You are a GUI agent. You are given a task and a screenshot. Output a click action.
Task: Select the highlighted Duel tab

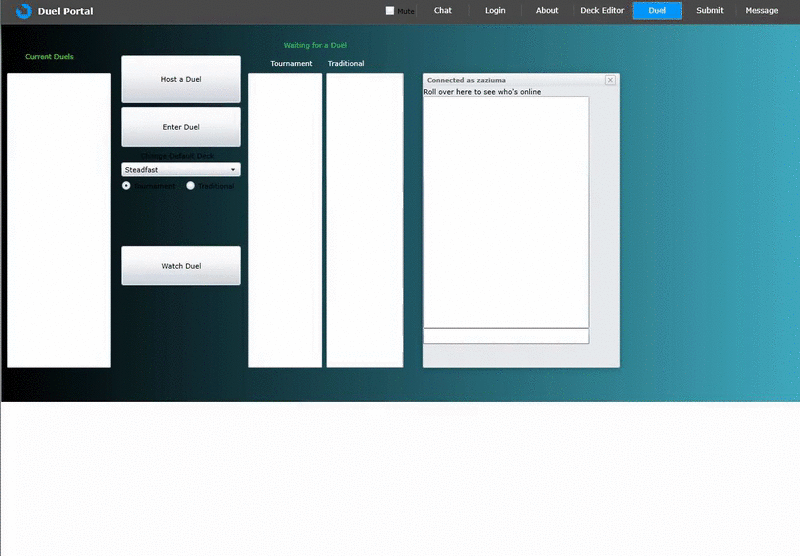point(657,11)
